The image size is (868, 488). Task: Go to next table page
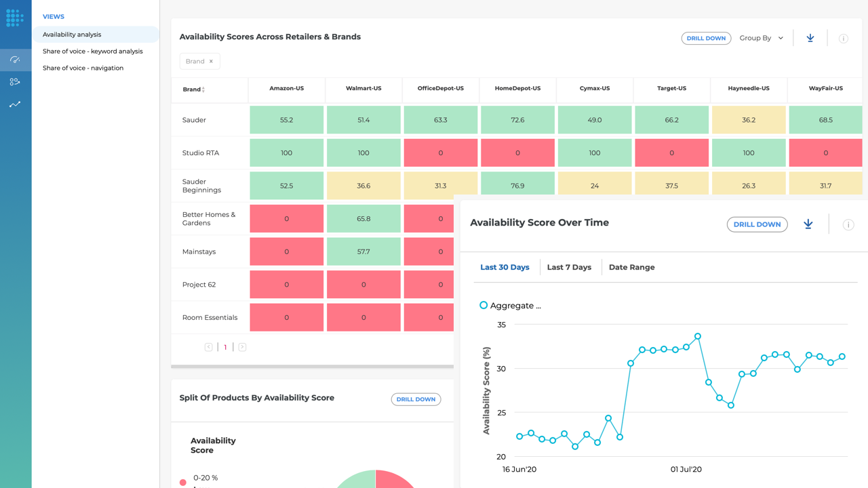click(x=242, y=347)
